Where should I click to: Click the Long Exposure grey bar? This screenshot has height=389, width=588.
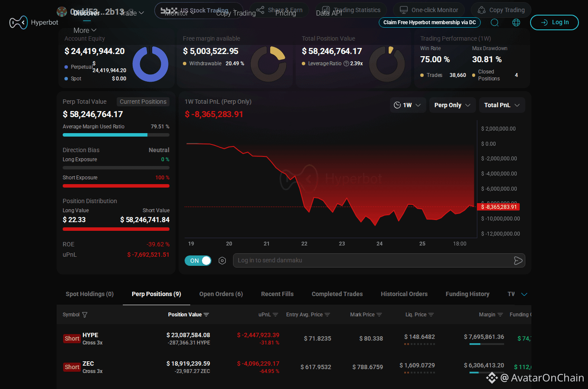pyautogui.click(x=116, y=168)
